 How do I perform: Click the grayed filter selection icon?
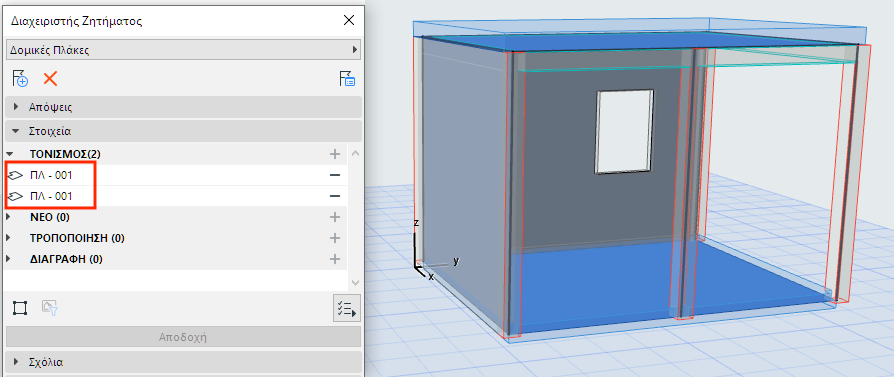coord(50,308)
